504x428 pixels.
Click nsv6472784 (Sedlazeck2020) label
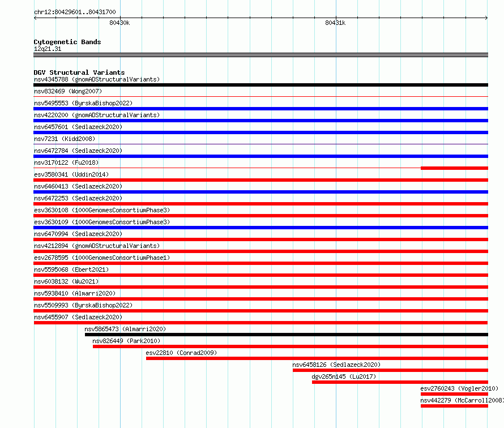(x=78, y=151)
